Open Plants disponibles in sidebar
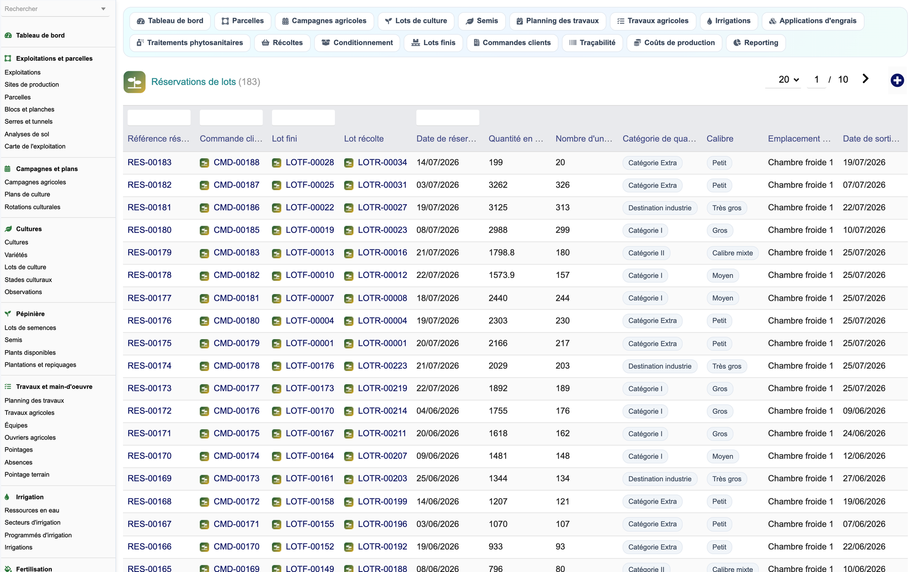 point(30,353)
